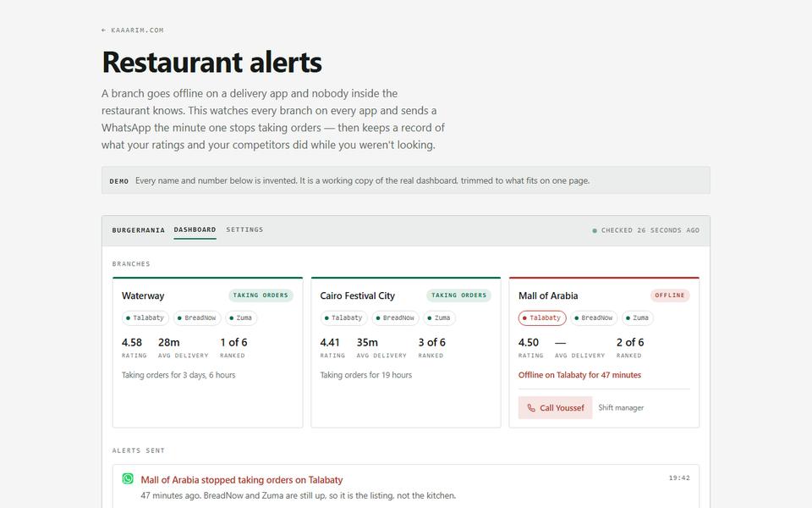Call Youssef about Mall of Arabia
This screenshot has width=812, height=508.
555,408
